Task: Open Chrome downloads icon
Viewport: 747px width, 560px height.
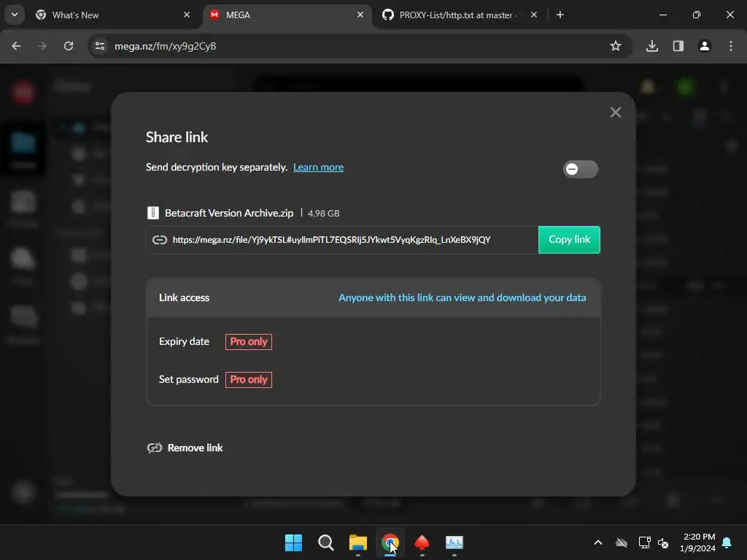Action: click(651, 46)
